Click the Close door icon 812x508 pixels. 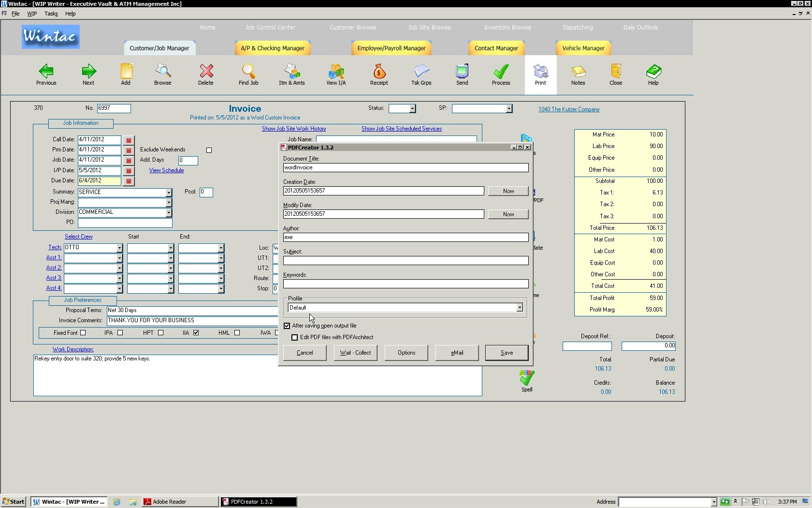pyautogui.click(x=616, y=75)
